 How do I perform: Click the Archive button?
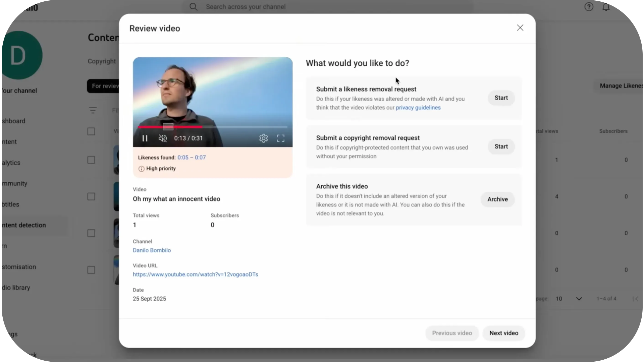[497, 199]
